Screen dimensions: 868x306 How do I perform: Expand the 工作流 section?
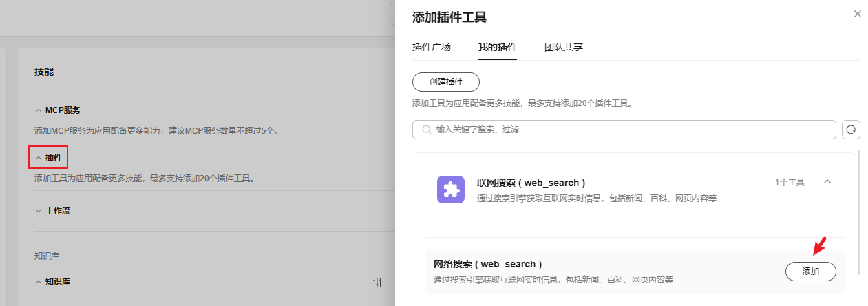[x=39, y=211]
